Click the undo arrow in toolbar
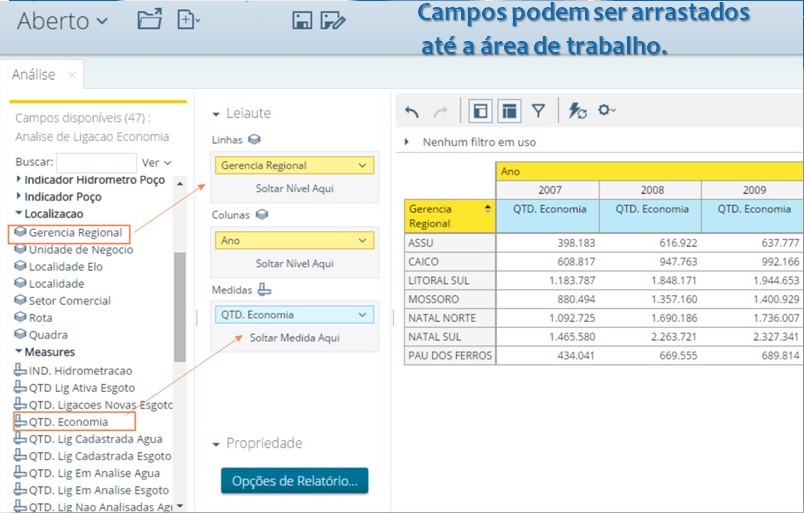The image size is (804, 513). [412, 111]
